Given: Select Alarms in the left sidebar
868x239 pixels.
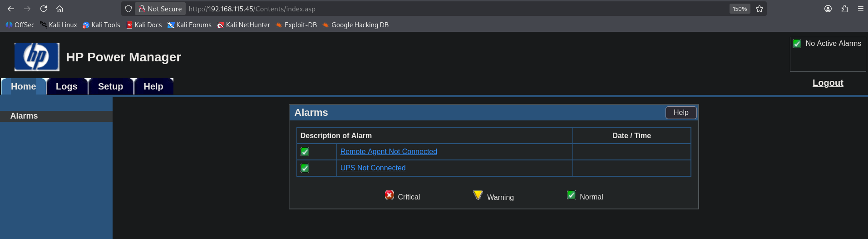Looking at the screenshot, I should (24, 116).
